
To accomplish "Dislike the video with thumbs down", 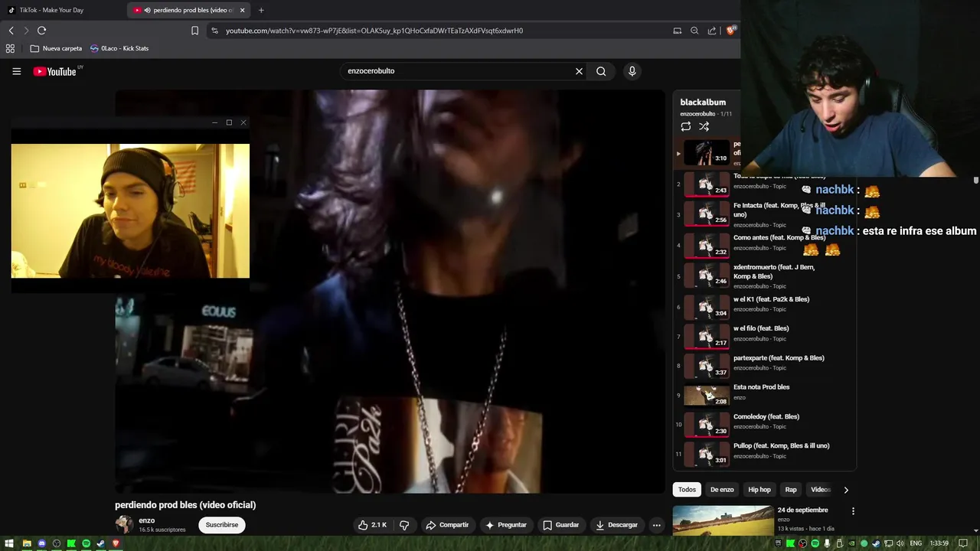I will pyautogui.click(x=404, y=525).
